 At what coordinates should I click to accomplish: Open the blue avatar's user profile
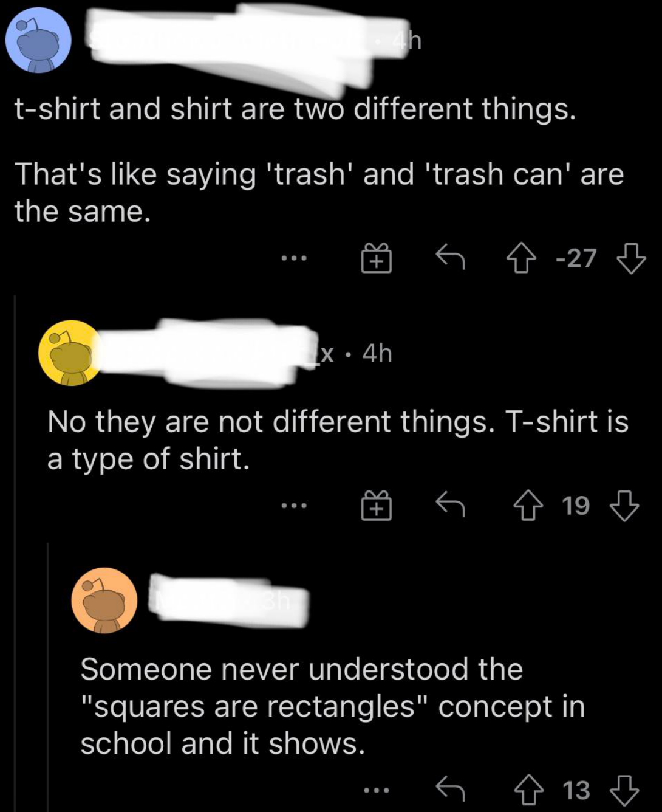(38, 40)
